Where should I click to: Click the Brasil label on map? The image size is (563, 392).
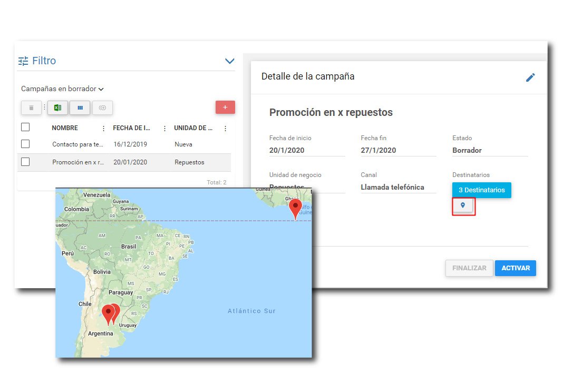tap(129, 247)
